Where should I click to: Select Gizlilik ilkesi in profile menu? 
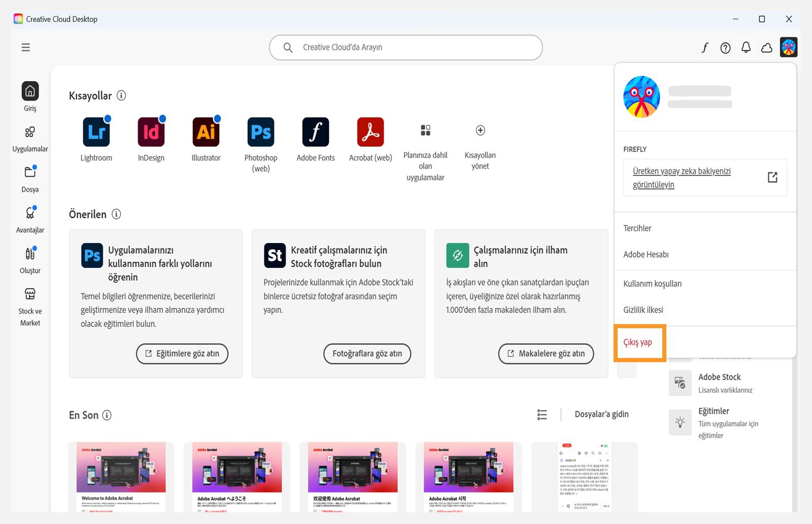[x=643, y=310]
